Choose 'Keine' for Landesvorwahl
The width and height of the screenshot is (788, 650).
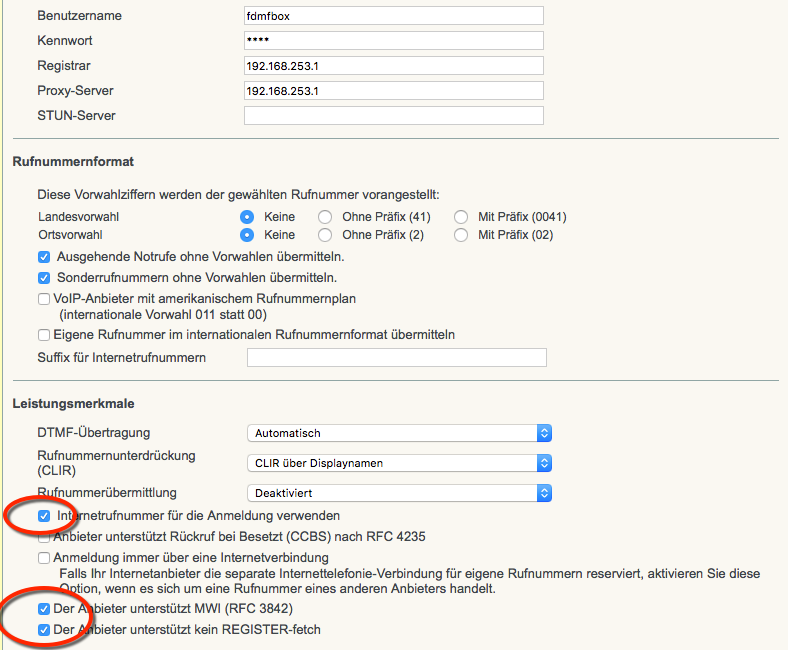pyautogui.click(x=247, y=217)
